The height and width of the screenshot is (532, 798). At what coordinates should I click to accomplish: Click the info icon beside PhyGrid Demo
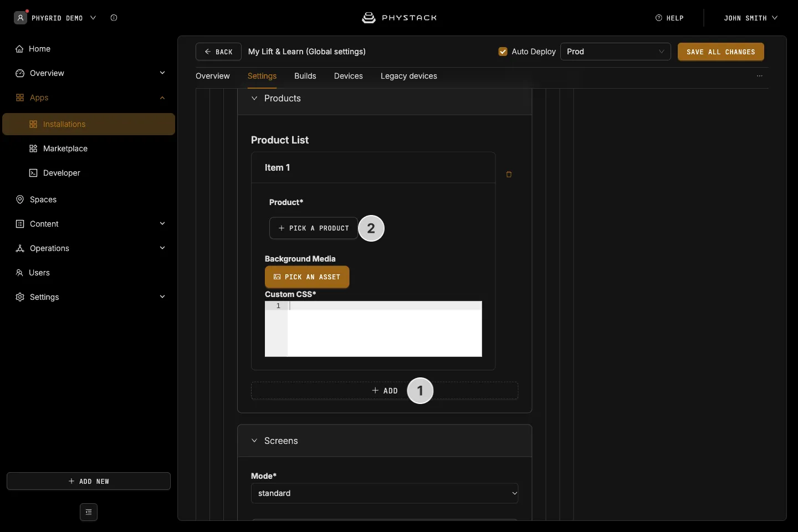[114, 18]
